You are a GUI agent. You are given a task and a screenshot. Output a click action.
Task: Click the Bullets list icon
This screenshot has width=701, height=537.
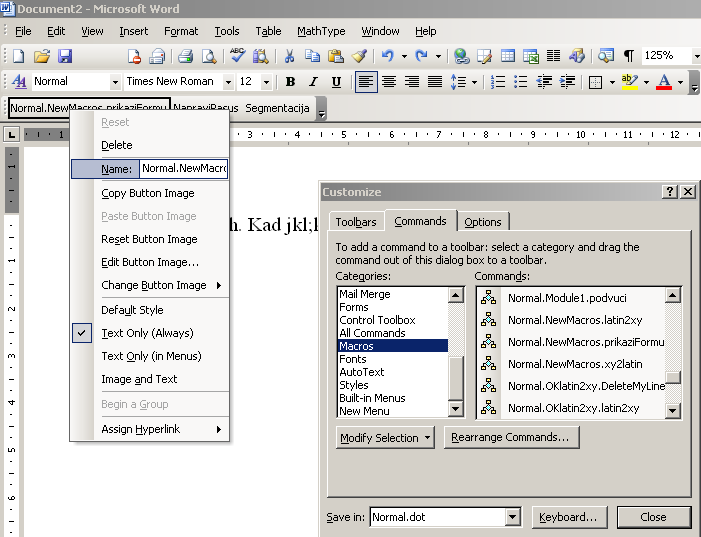[521, 82]
